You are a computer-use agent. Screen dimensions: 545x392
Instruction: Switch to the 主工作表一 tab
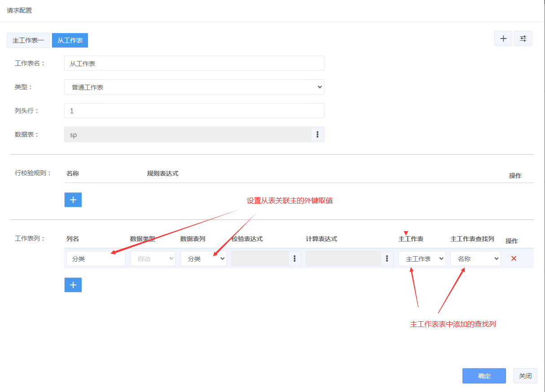pyautogui.click(x=28, y=40)
